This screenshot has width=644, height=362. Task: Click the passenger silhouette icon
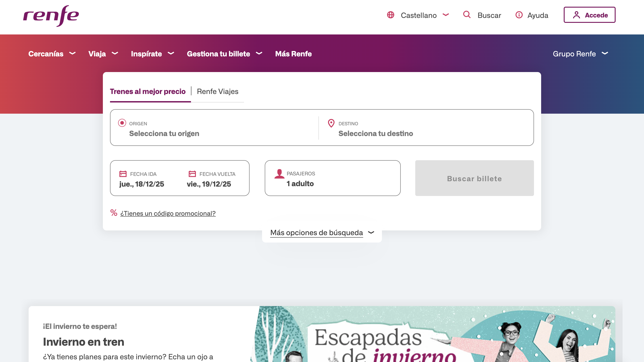point(279,174)
